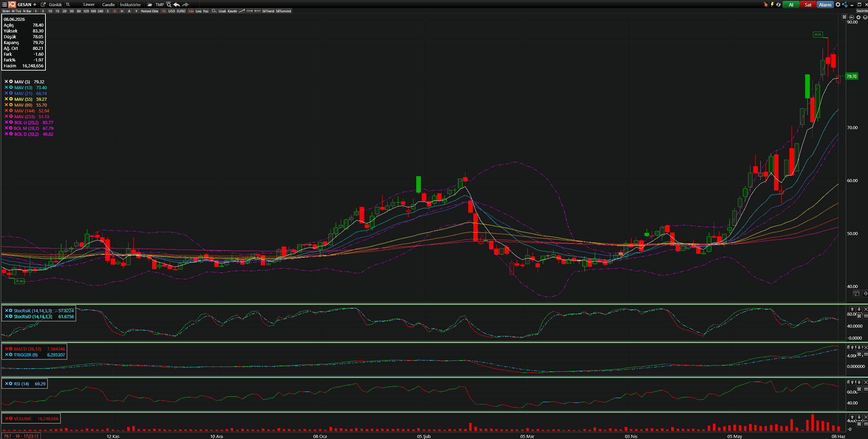Open chart settings from top gear icon
This screenshot has width=868, height=439.
pyautogui.click(x=838, y=4)
